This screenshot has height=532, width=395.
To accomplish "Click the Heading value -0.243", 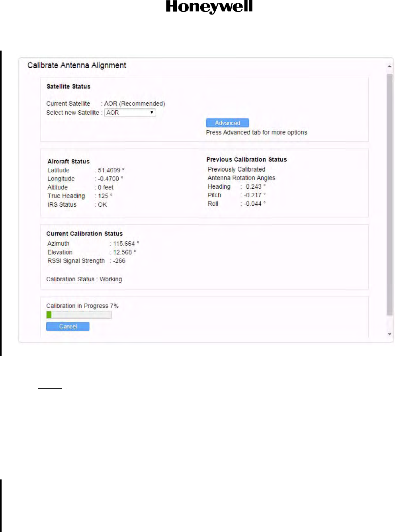I will [254, 187].
